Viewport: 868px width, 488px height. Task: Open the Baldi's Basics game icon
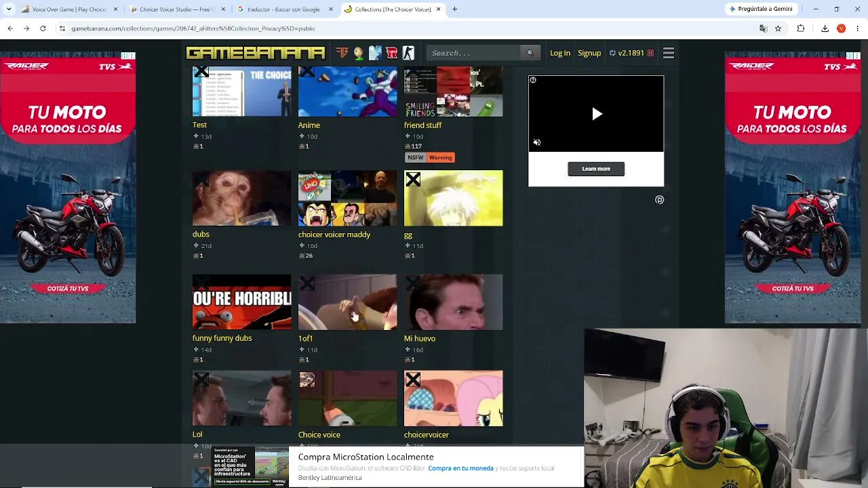coord(358,53)
